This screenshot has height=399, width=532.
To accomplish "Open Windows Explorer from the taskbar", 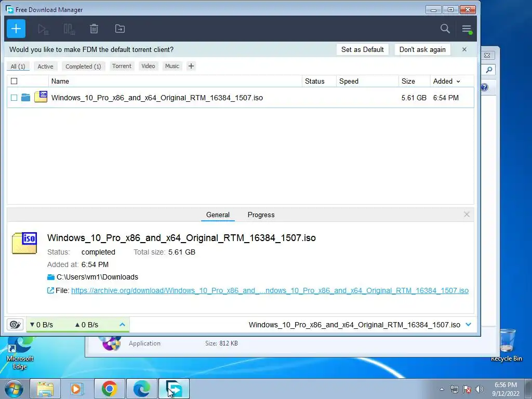I will 45,389.
